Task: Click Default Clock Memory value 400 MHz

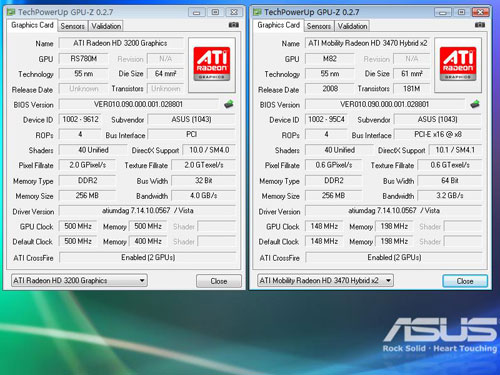Action: (x=148, y=241)
